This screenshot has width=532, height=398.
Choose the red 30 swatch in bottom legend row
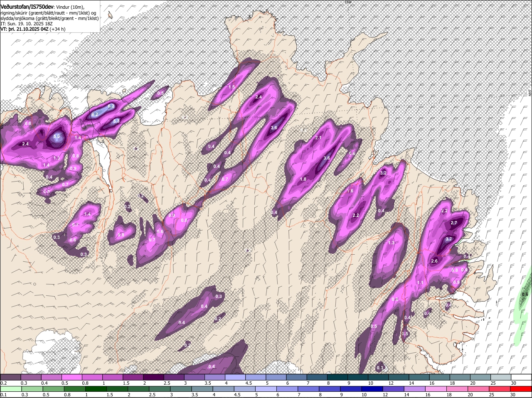[521, 389]
